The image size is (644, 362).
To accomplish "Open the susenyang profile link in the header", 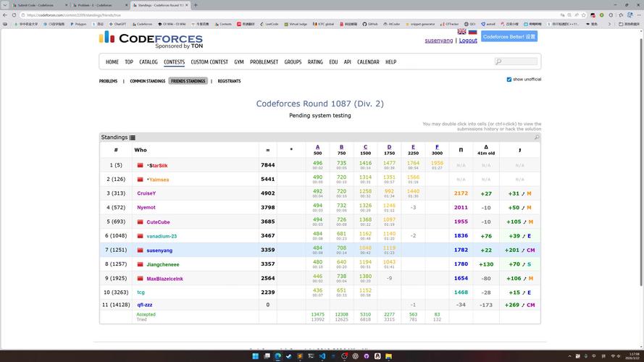I will (440, 41).
